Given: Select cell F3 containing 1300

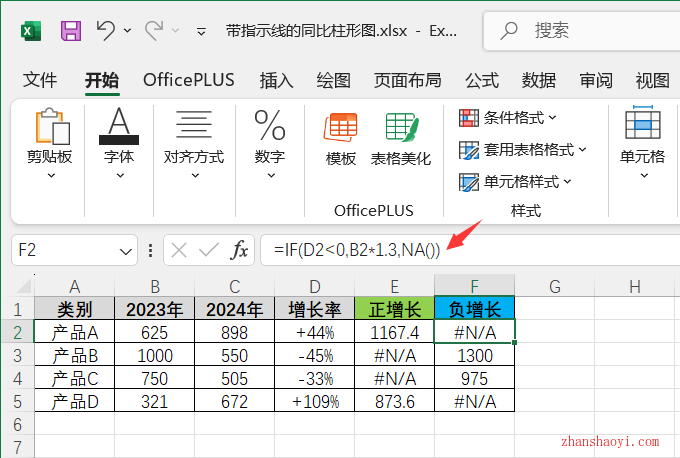Looking at the screenshot, I should pos(475,355).
